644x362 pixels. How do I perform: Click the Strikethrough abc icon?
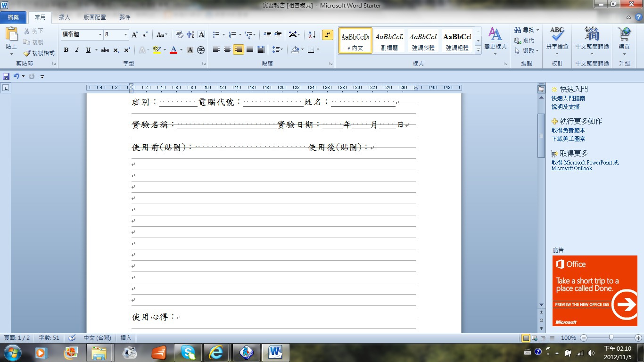105,50
